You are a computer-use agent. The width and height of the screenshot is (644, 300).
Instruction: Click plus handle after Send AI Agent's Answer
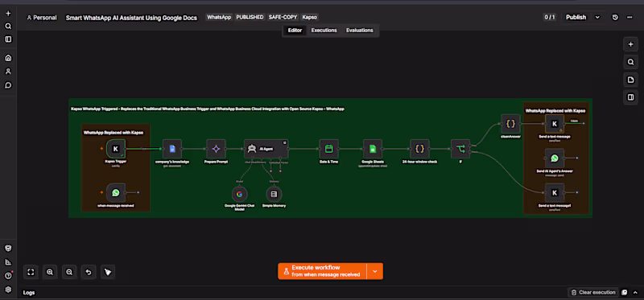(x=577, y=158)
